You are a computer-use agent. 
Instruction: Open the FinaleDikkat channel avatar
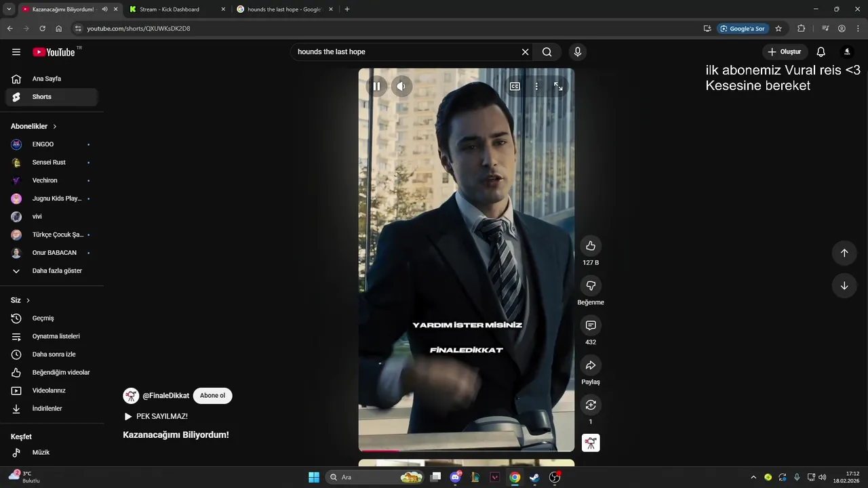click(131, 396)
